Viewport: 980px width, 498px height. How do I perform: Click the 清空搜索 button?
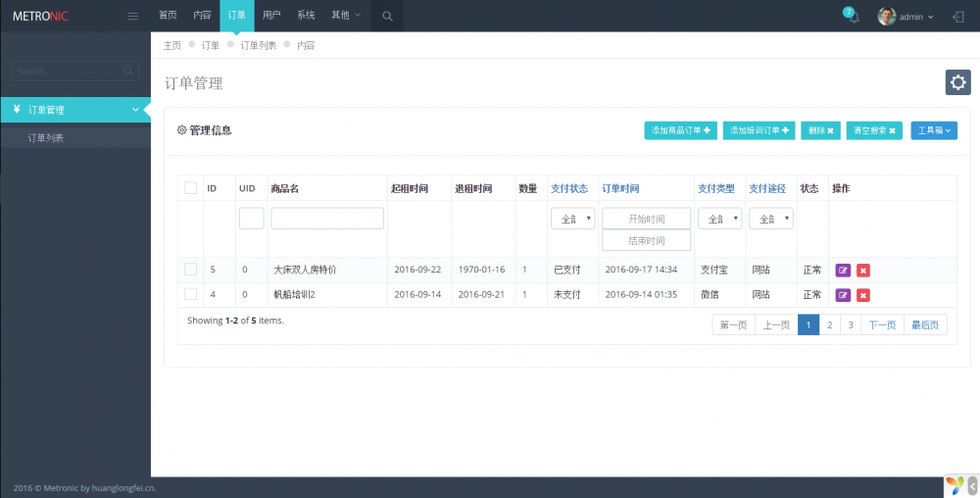[874, 130]
